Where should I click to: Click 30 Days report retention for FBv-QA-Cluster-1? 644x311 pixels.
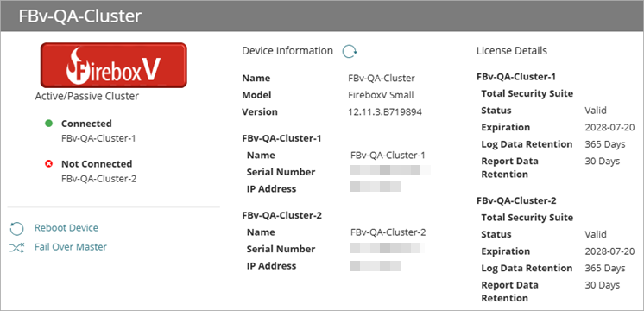(x=602, y=161)
